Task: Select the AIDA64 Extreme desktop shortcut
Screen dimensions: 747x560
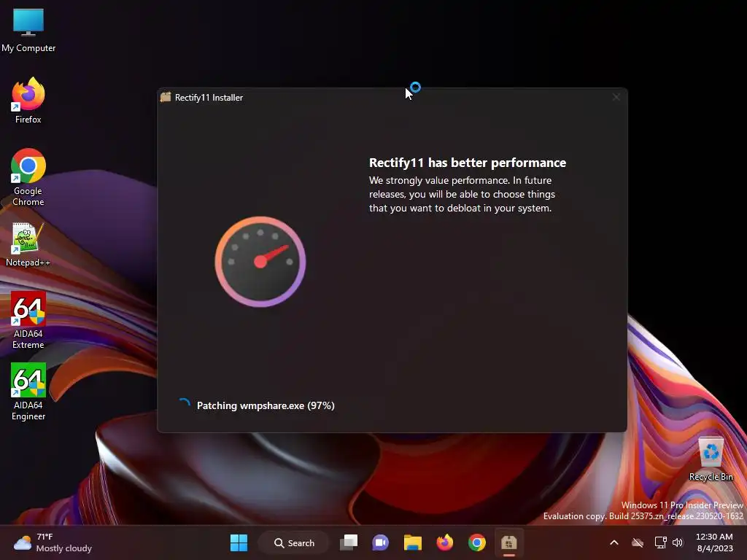Action: [28, 320]
